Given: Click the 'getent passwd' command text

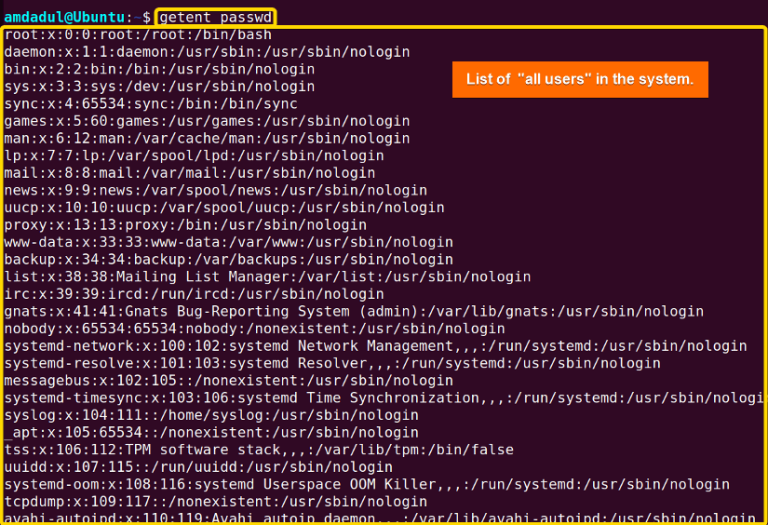Looking at the screenshot, I should (x=216, y=18).
